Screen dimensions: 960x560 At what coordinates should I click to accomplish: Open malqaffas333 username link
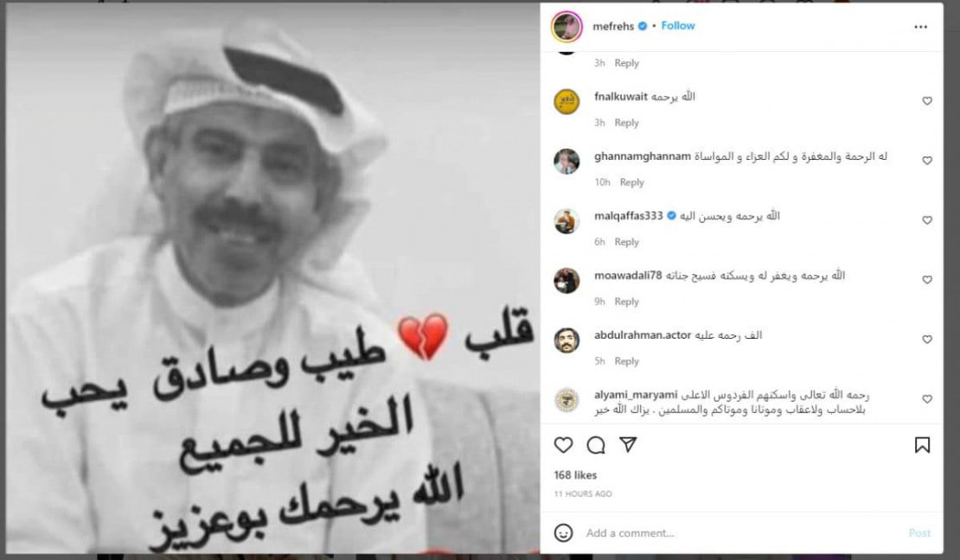[x=629, y=215]
